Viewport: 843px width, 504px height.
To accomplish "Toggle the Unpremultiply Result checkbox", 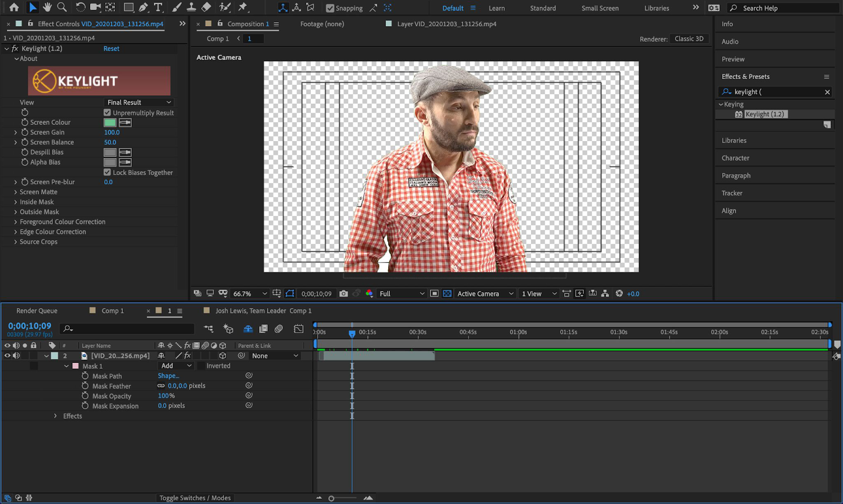I will pos(107,112).
